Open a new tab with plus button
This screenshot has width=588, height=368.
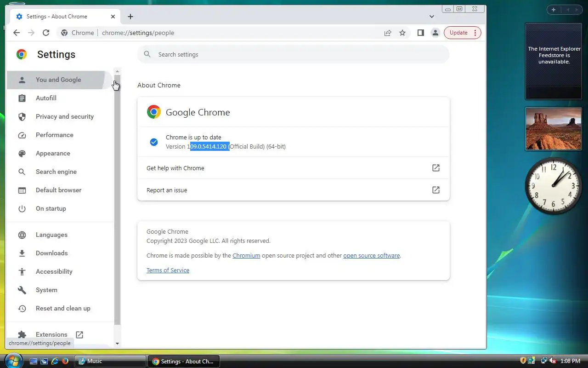coord(130,17)
